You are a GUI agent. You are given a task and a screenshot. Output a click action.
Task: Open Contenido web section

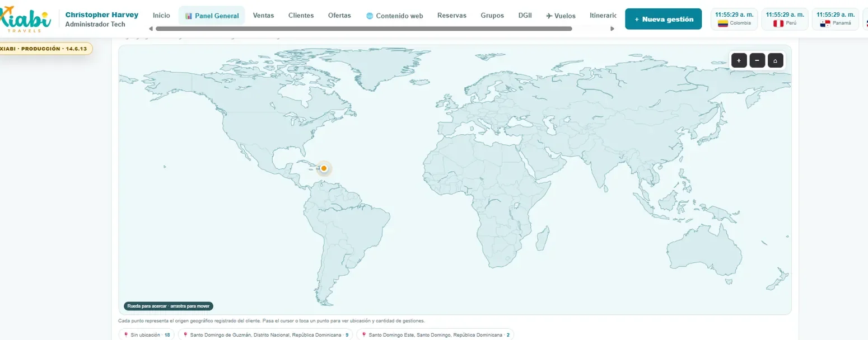click(x=395, y=16)
